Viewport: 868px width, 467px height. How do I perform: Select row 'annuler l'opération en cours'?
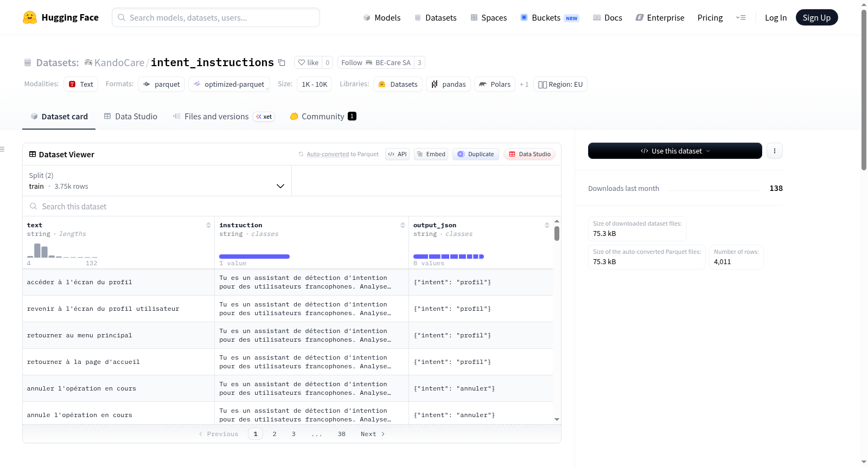(288, 388)
